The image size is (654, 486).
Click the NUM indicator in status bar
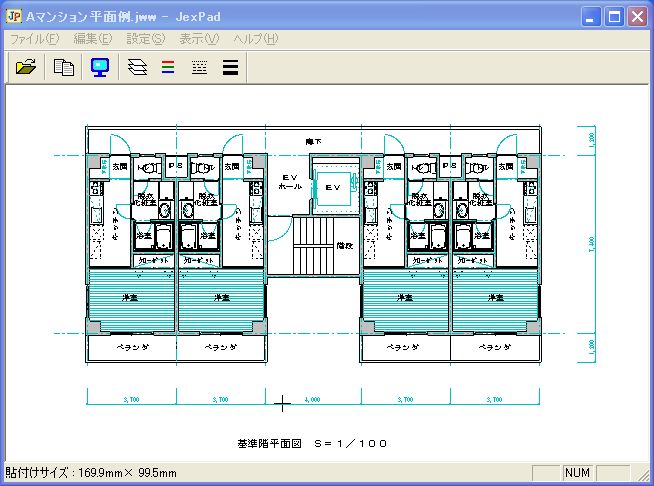[x=578, y=473]
